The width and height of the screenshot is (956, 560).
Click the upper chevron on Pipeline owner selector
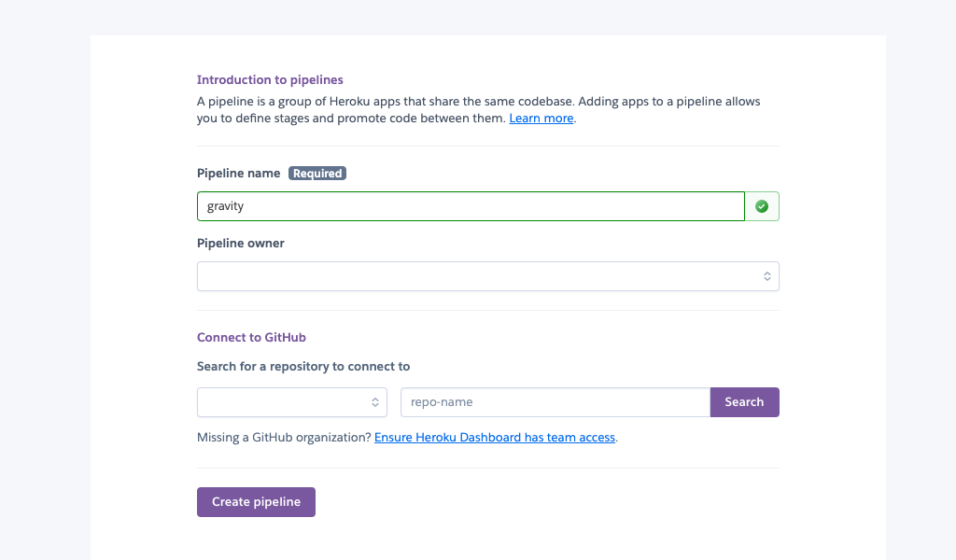coord(767,273)
